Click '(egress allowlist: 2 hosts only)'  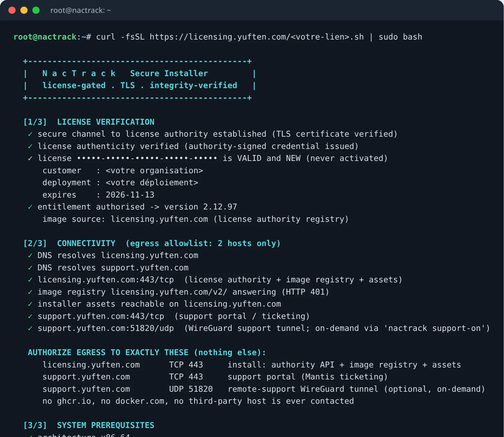[203, 243]
